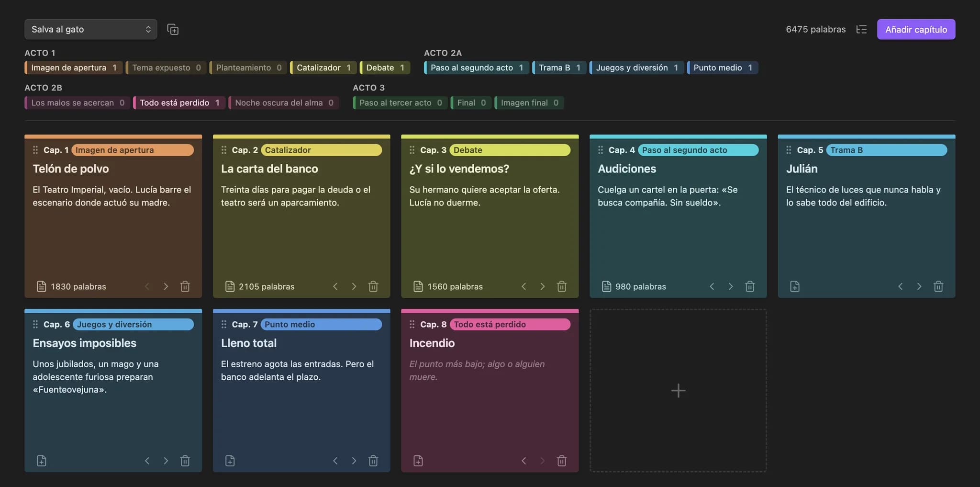Open document icon on Audiciones card

click(606, 286)
